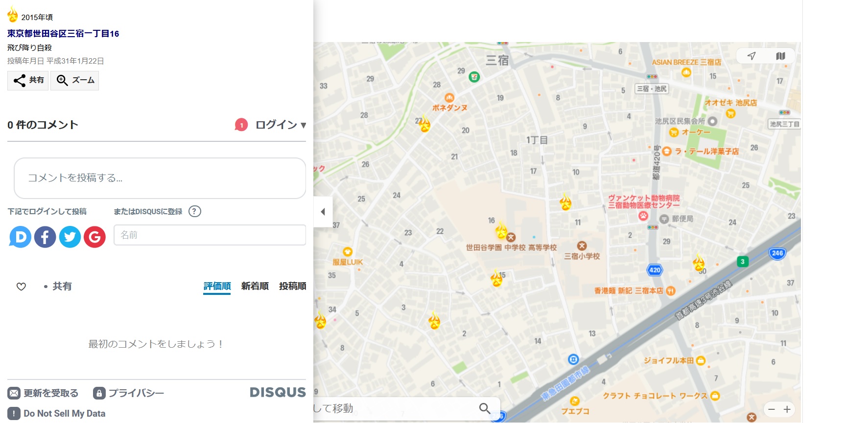
Task: Click the 共有 link next to the heart
Action: point(62,287)
